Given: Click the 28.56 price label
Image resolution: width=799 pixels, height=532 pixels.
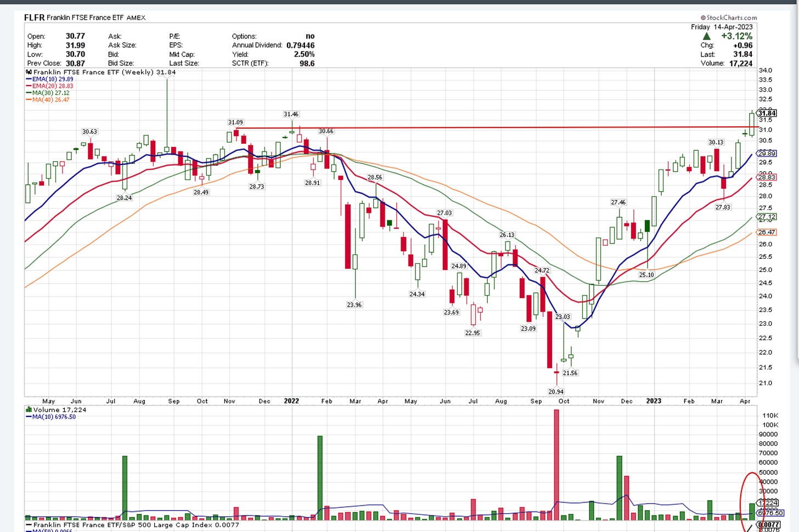Looking at the screenshot, I should click(x=375, y=178).
